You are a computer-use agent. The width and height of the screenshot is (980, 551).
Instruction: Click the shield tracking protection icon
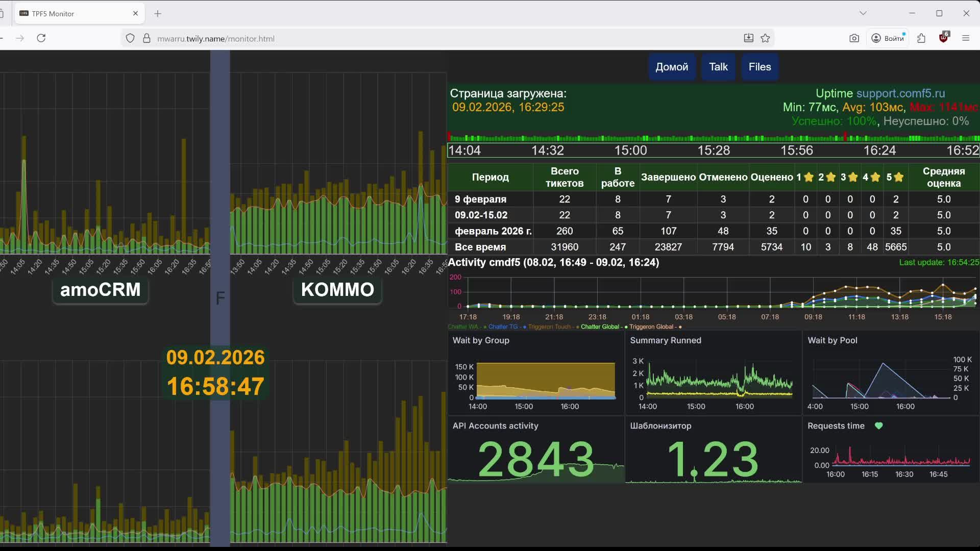130,38
